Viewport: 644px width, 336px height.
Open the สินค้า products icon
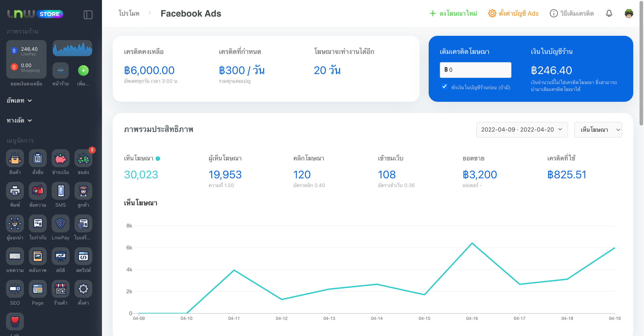[x=15, y=158]
